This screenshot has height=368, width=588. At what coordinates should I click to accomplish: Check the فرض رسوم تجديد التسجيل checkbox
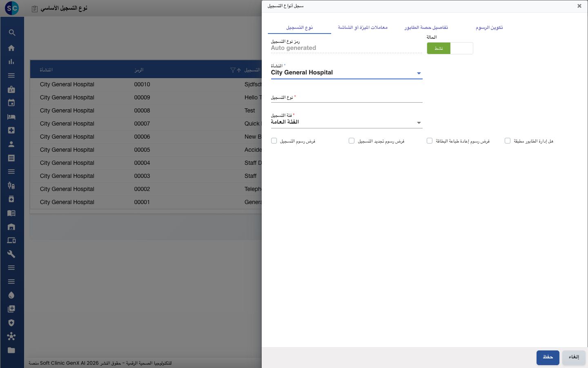[352, 141]
